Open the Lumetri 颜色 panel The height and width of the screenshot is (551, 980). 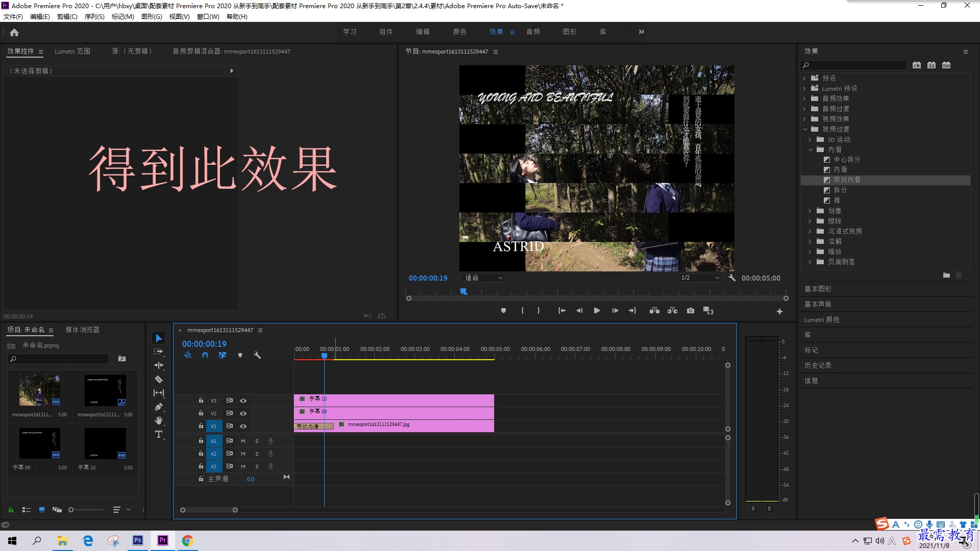[822, 319]
